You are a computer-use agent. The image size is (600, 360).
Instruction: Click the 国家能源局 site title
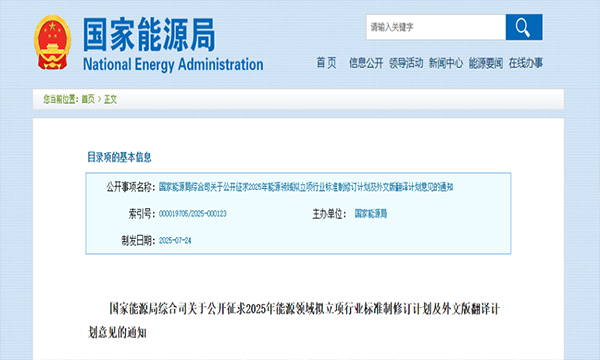[149, 35]
